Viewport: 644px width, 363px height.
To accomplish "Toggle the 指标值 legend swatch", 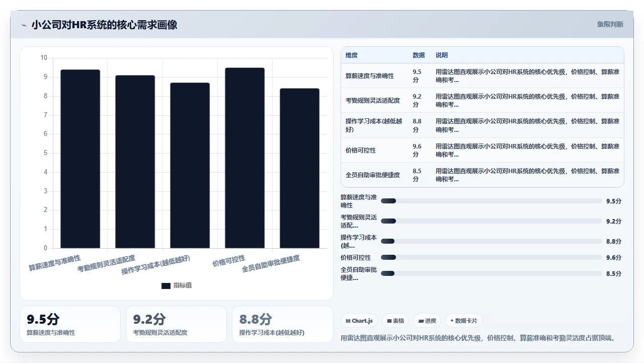I will tap(166, 285).
